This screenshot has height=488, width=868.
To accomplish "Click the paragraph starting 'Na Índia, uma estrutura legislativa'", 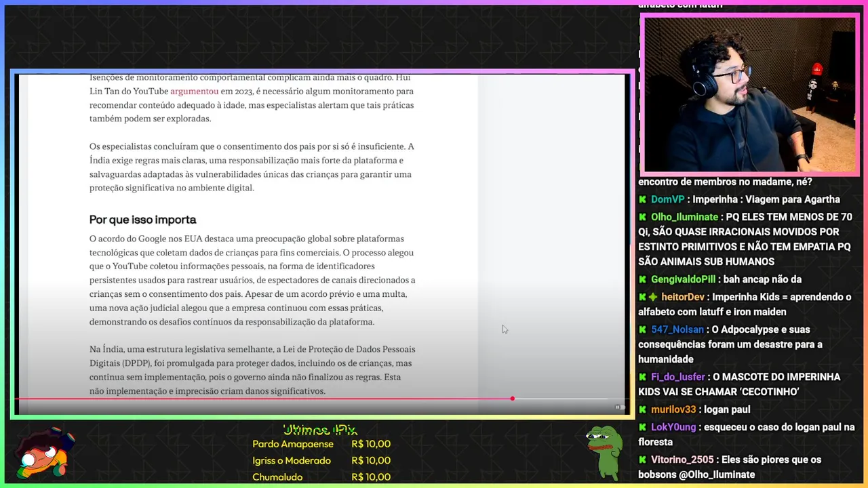I will click(x=252, y=370).
